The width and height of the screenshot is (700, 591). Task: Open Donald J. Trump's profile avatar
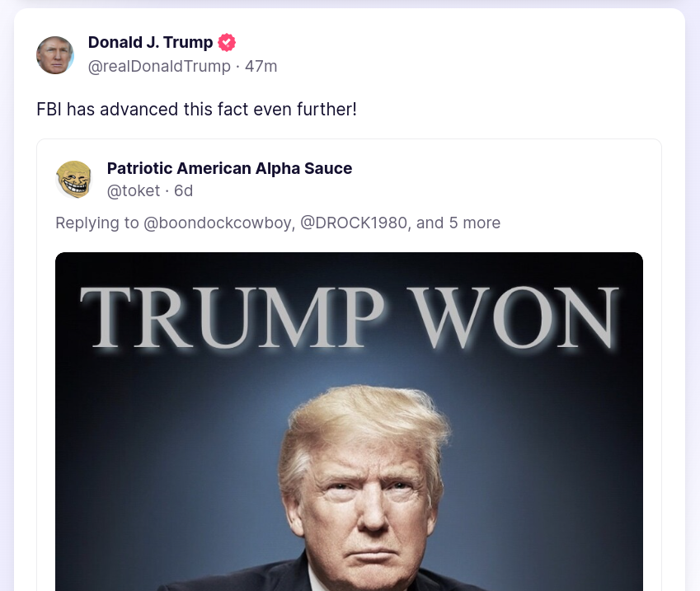[55, 55]
